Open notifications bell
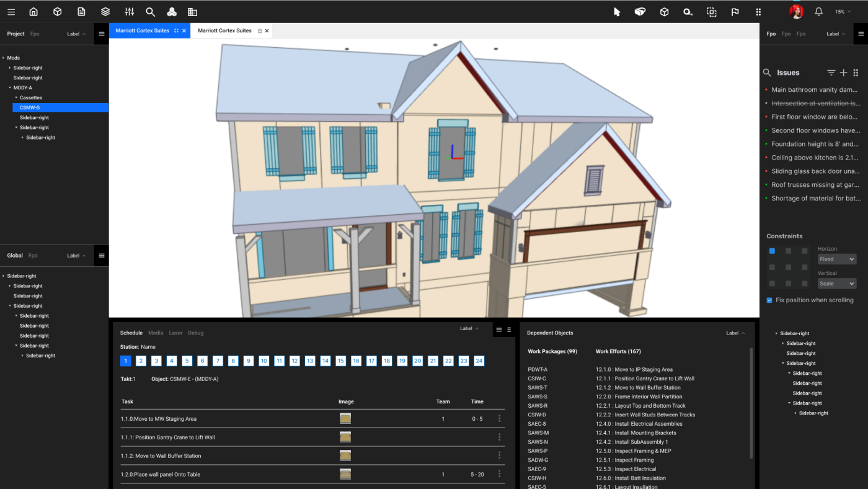Image resolution: width=868 pixels, height=489 pixels. (x=818, y=12)
